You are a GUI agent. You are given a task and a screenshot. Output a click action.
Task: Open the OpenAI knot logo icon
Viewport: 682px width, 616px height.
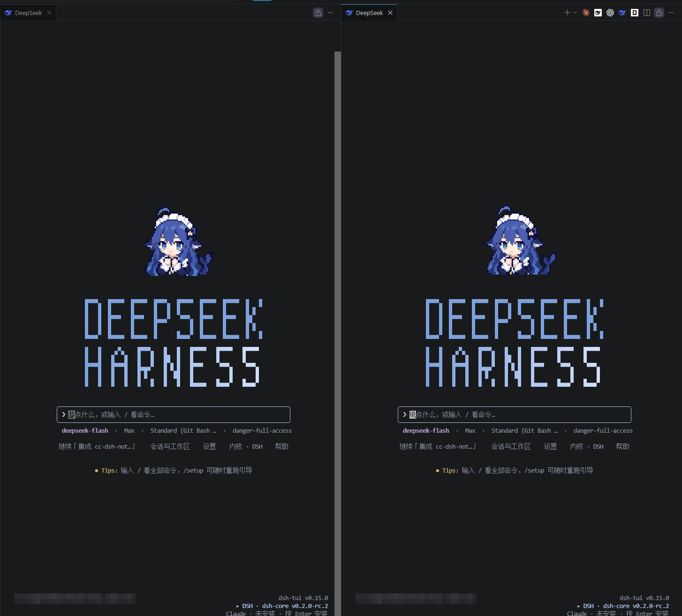[x=610, y=13]
